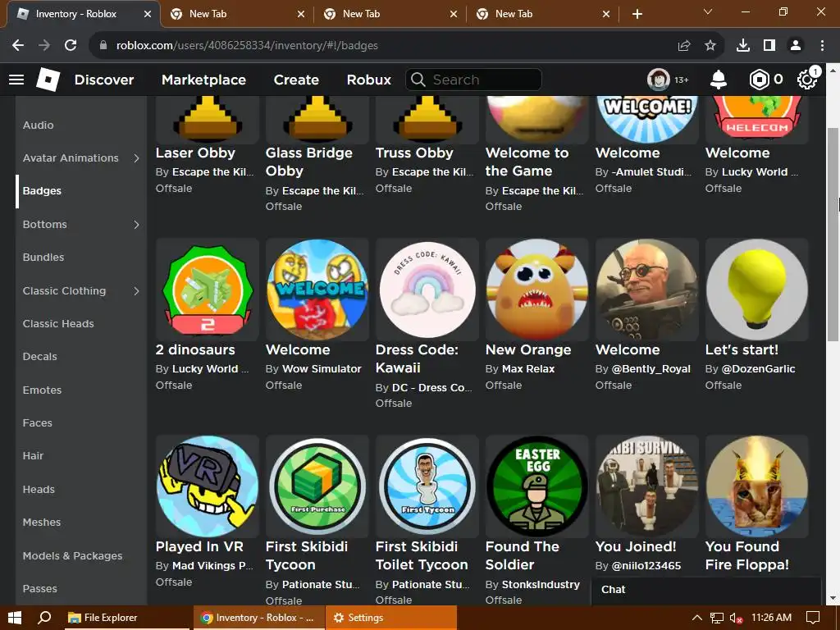Open creator link Wow Simulator
840x630 pixels.
[x=322, y=369]
